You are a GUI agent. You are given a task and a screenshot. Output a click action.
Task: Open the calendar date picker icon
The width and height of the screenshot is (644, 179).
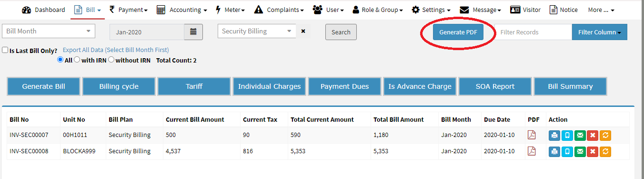[x=193, y=32]
